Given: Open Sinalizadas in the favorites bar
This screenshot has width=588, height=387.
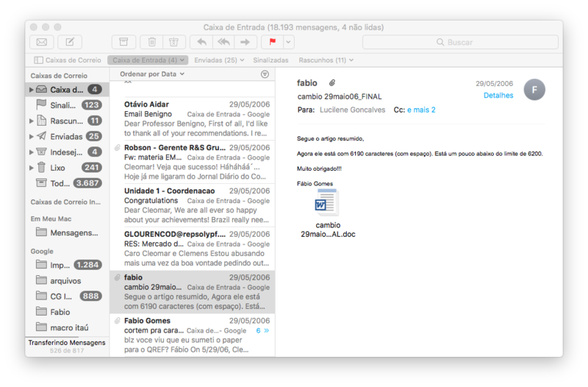Looking at the screenshot, I should click(270, 60).
